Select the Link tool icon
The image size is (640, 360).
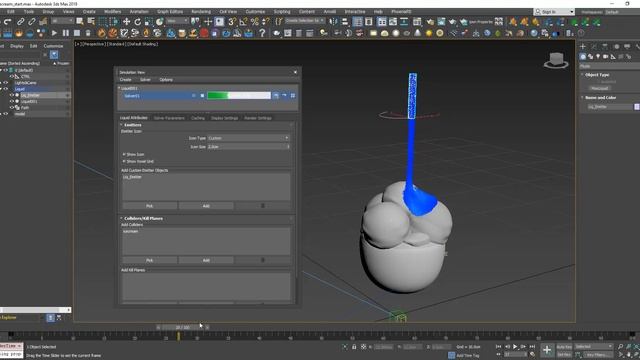point(20,22)
